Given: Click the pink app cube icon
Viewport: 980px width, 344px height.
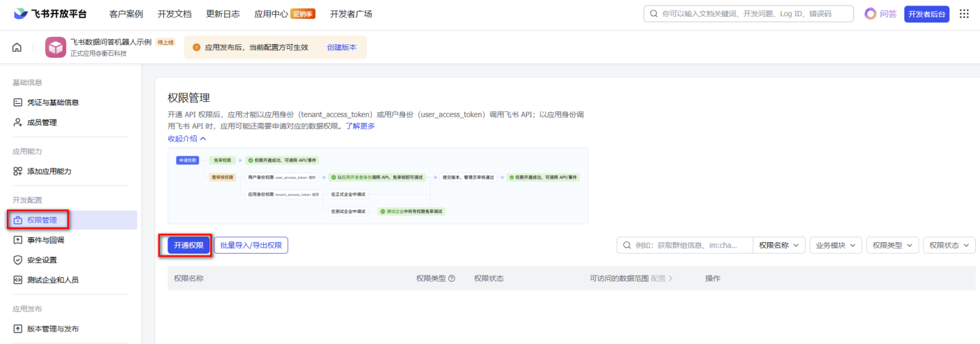Looking at the screenshot, I should click(x=55, y=47).
